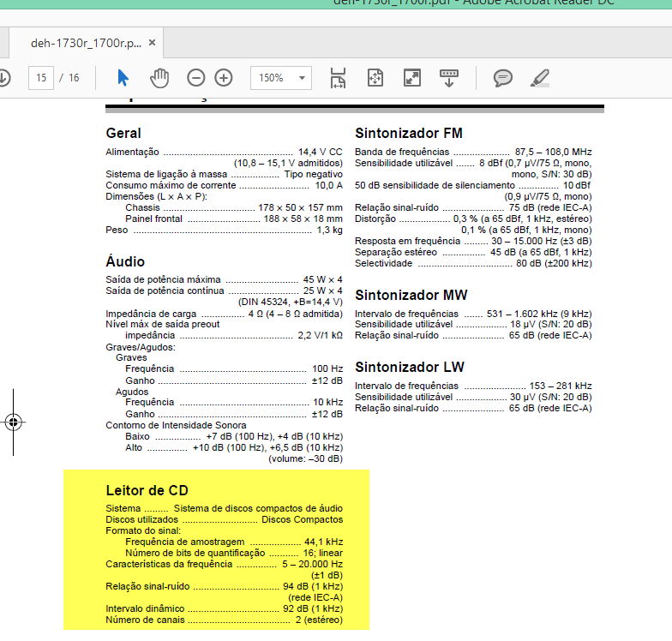Viewport: 672px width, 641px height.
Task: Select the highlight text pen tool
Action: 540,78
